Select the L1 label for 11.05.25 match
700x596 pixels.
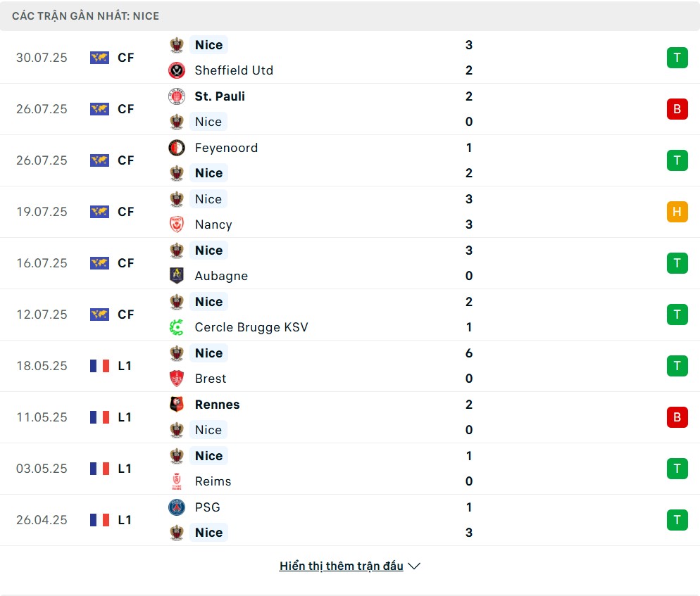tap(125, 417)
